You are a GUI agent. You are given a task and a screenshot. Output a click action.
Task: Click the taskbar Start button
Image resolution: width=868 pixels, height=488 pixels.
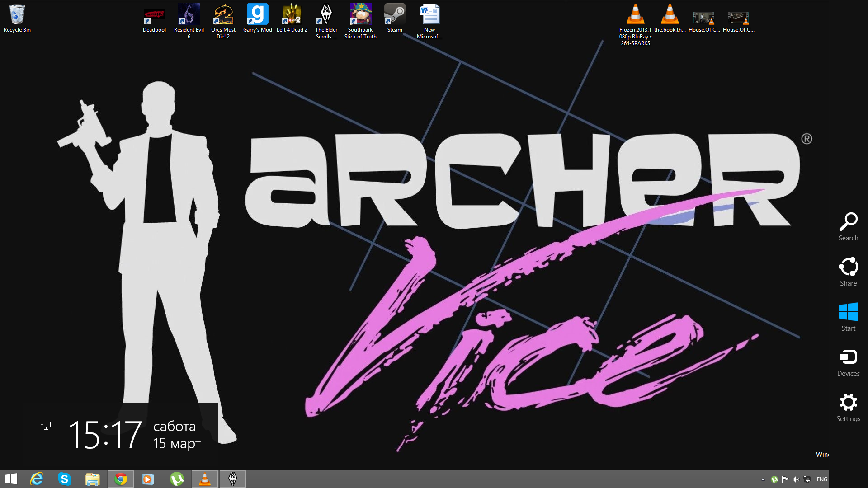click(11, 479)
